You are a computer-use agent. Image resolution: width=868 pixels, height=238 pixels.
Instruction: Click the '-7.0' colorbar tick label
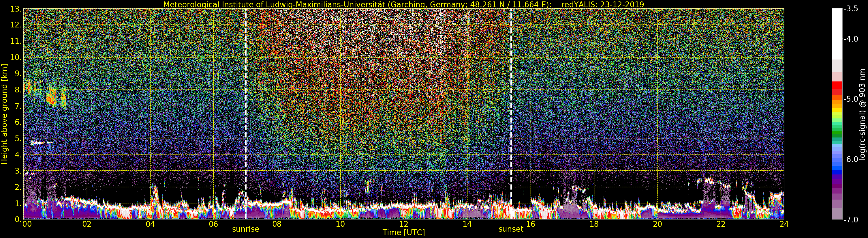coord(851,220)
